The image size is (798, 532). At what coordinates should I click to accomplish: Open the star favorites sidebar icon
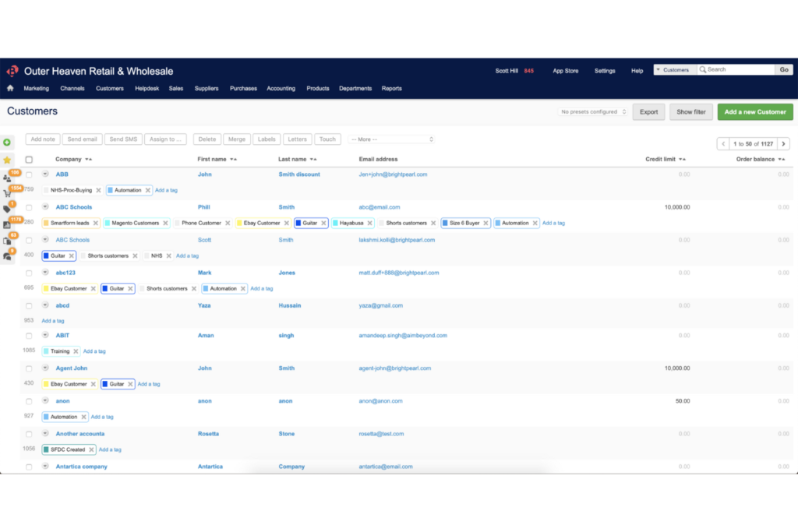[x=7, y=160]
